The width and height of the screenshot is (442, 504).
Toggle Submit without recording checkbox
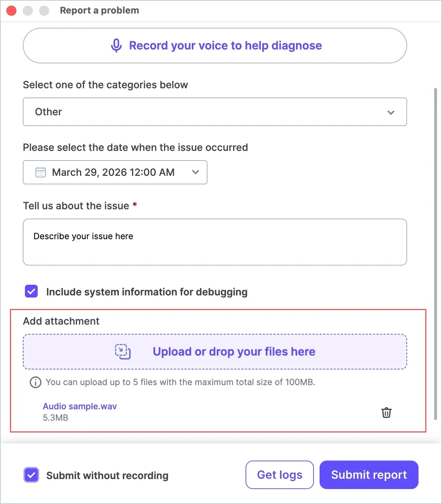pos(31,475)
